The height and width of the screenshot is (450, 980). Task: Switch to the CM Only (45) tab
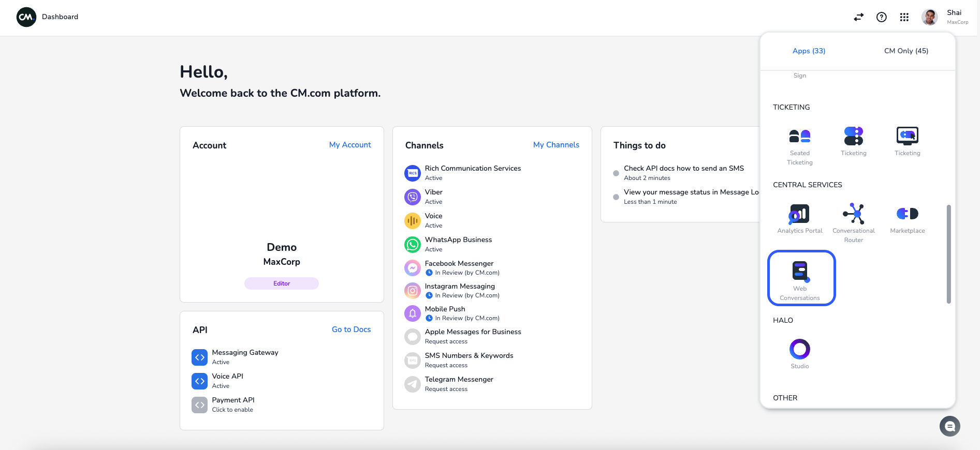(906, 51)
